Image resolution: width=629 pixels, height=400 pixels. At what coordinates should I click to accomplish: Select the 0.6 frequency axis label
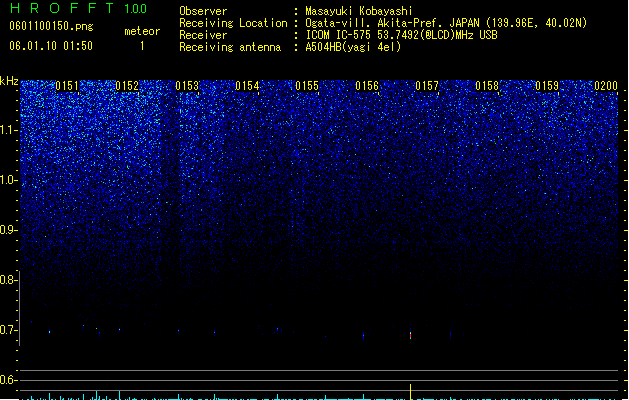(x=8, y=380)
